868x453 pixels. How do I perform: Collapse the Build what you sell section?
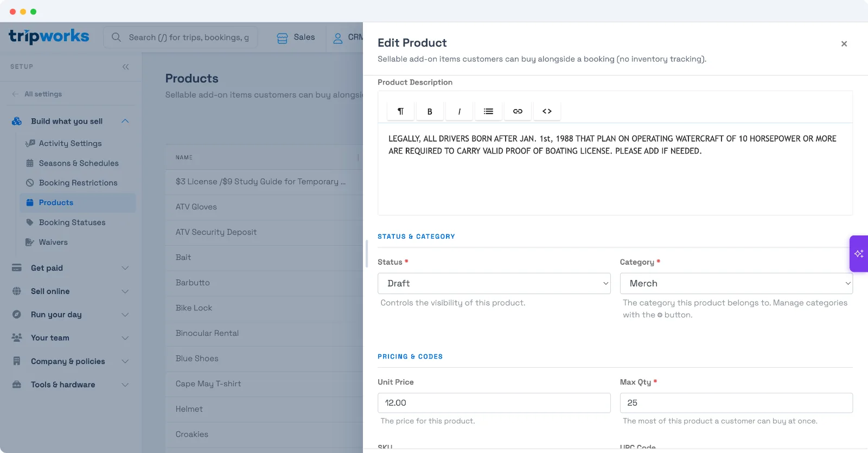tap(125, 121)
